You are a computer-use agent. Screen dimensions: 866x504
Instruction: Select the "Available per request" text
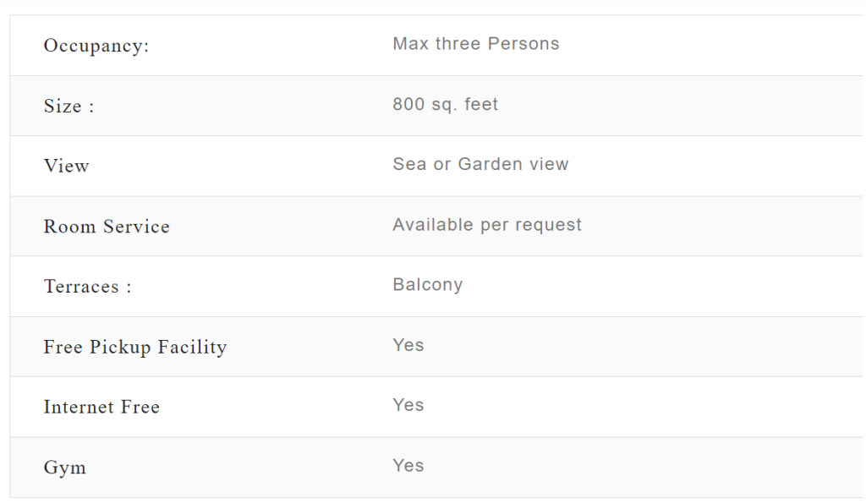pyautogui.click(x=487, y=225)
